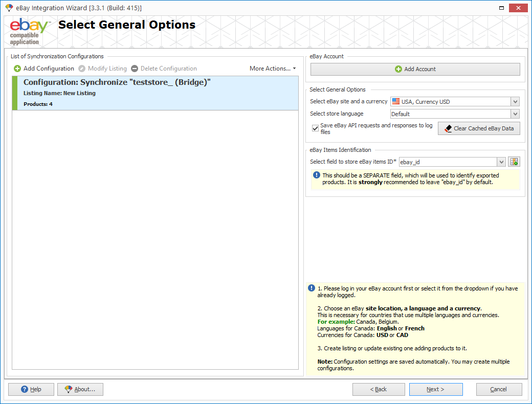Open the More Actions menu

point(273,69)
